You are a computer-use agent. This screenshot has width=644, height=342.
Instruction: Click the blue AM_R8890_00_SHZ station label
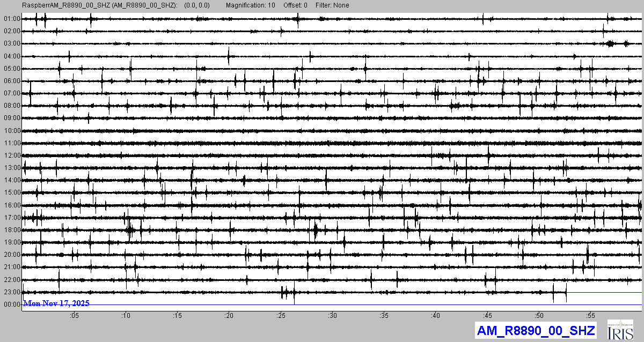click(x=536, y=330)
